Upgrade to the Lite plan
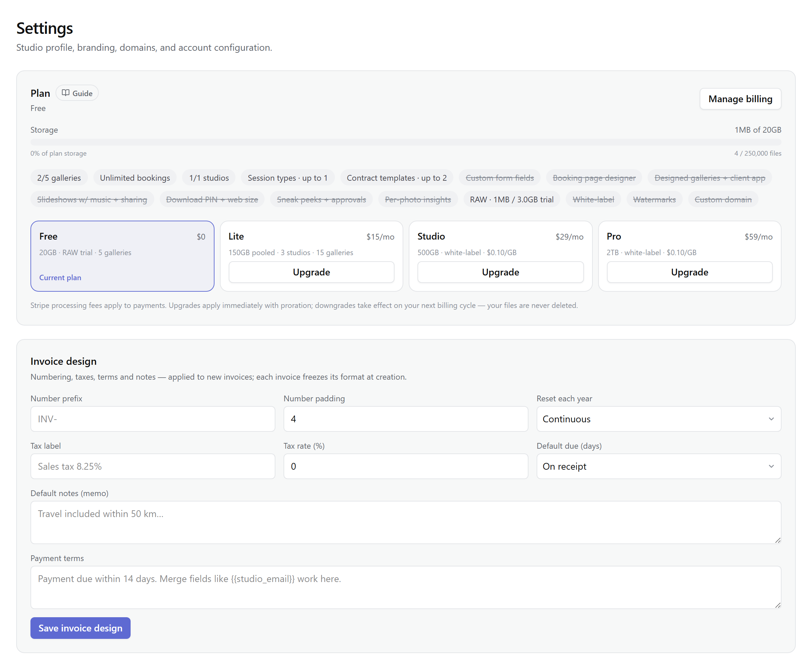Viewport: 812px width, 670px height. [x=311, y=272]
